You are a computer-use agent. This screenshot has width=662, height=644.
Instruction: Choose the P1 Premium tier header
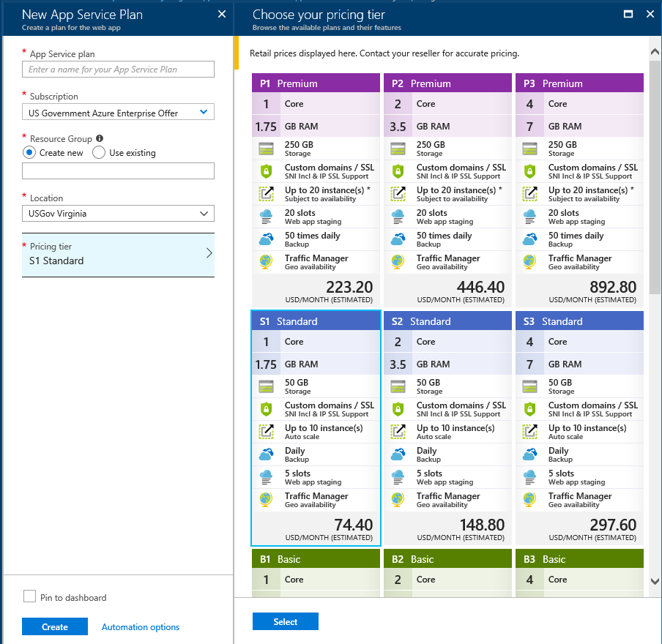(316, 83)
